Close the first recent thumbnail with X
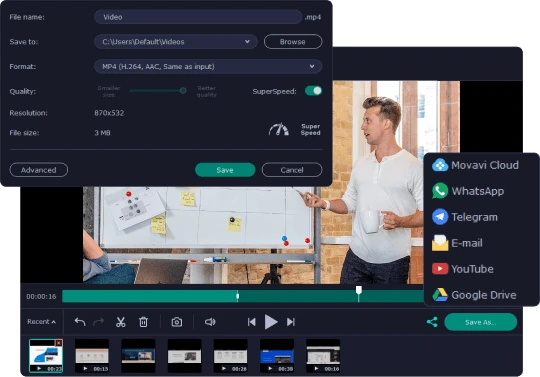 59,343
